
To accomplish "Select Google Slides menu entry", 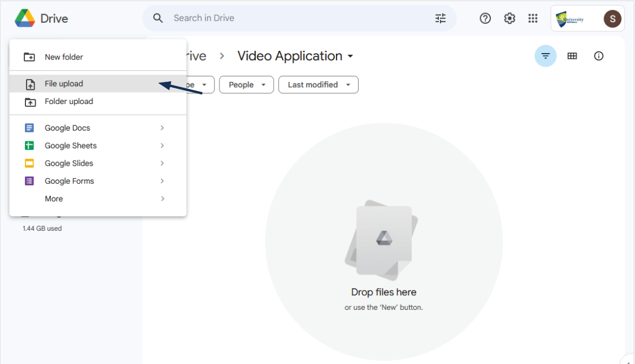I will (69, 163).
